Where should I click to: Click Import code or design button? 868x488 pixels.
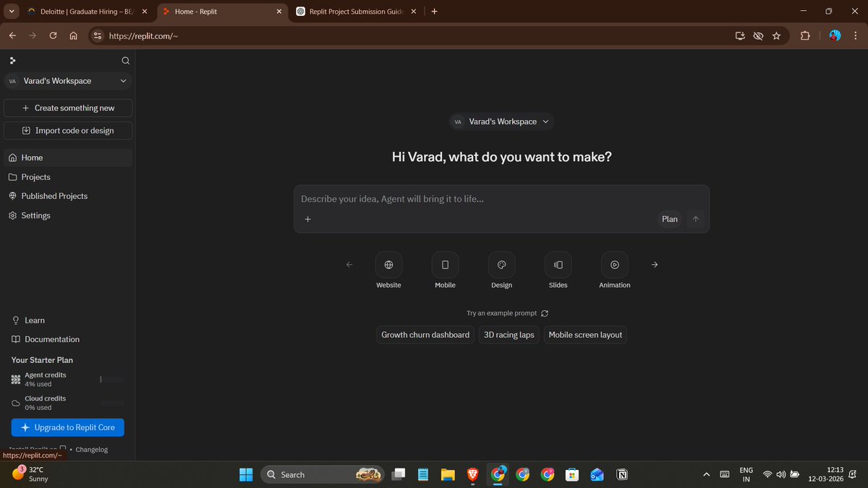pyautogui.click(x=68, y=131)
